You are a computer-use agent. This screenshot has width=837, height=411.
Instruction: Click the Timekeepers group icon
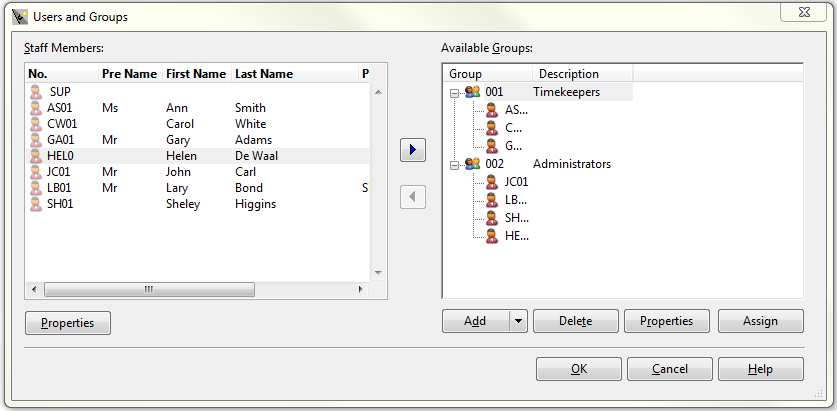(473, 92)
